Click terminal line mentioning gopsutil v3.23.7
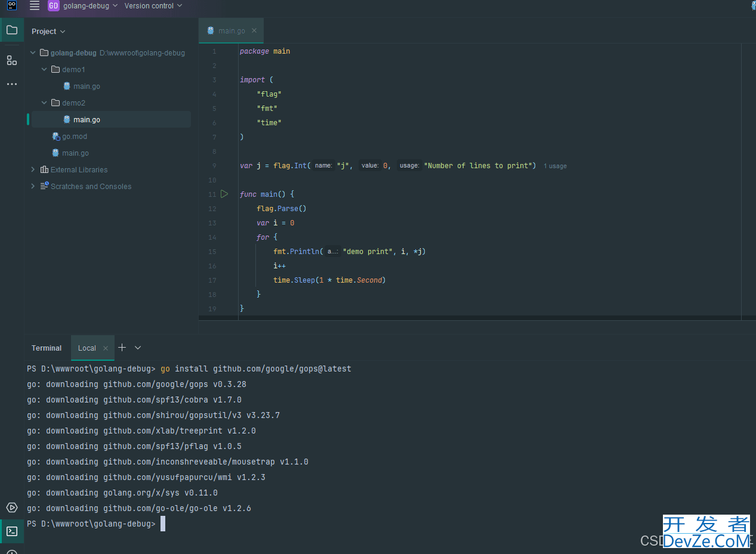Screen dimensions: 756x554 pos(153,415)
